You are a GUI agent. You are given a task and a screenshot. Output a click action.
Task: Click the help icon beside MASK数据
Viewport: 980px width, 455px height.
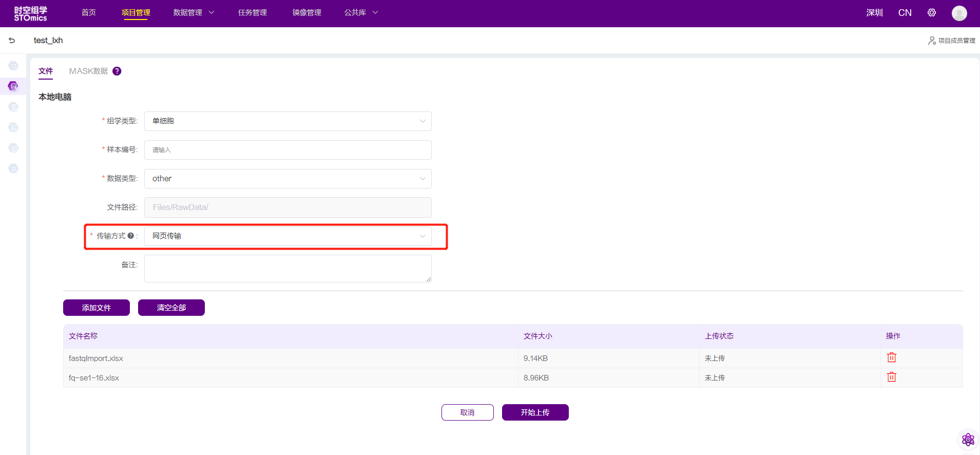[117, 71]
